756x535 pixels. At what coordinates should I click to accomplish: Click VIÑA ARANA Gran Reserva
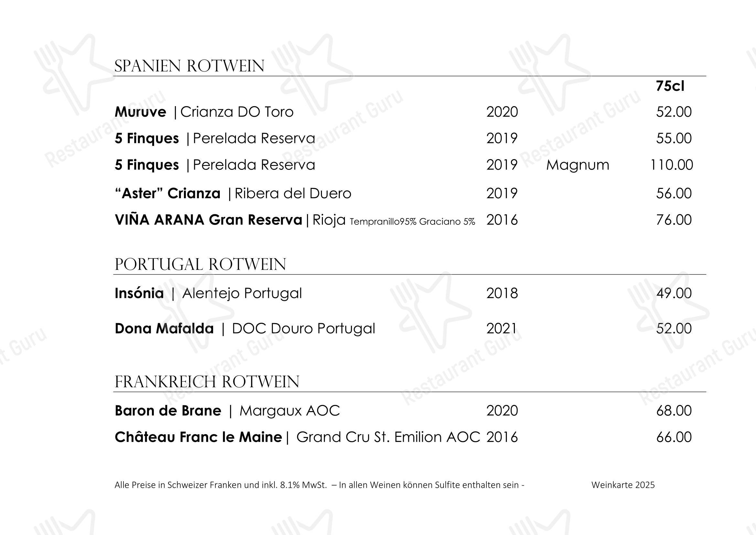point(208,220)
